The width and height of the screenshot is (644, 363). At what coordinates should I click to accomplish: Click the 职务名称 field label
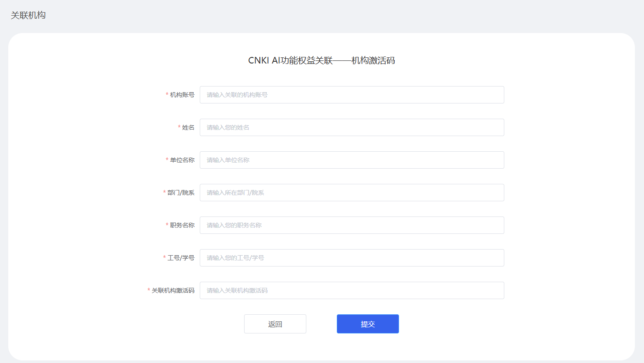[x=182, y=225]
